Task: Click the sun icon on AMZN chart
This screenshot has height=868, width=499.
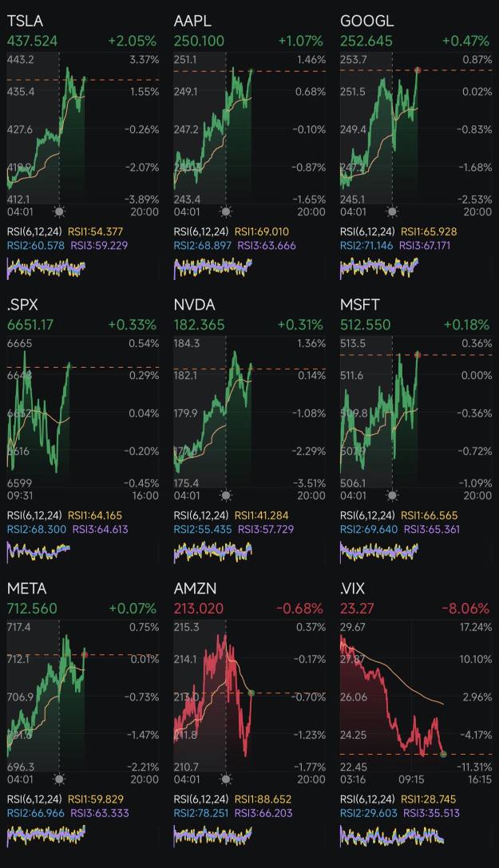Action: coord(226,779)
